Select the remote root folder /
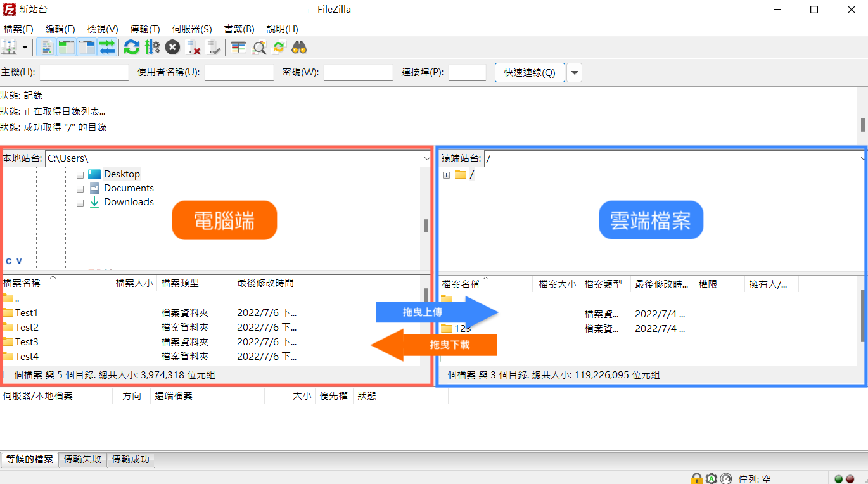This screenshot has width=868, height=484. click(472, 175)
